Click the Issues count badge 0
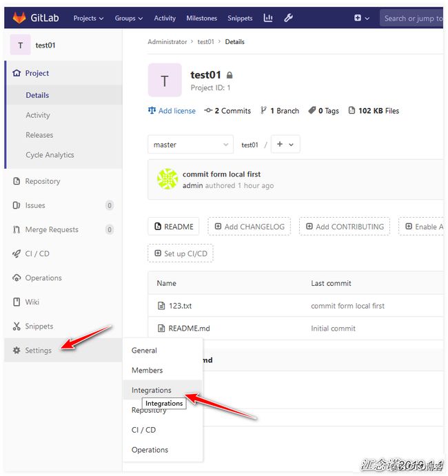Screen dimensions: 448x476 point(110,205)
